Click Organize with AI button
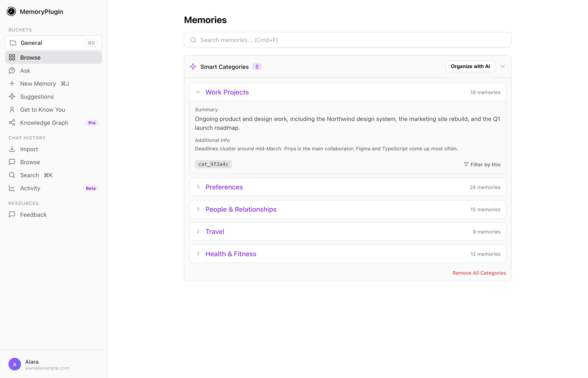 (x=470, y=66)
